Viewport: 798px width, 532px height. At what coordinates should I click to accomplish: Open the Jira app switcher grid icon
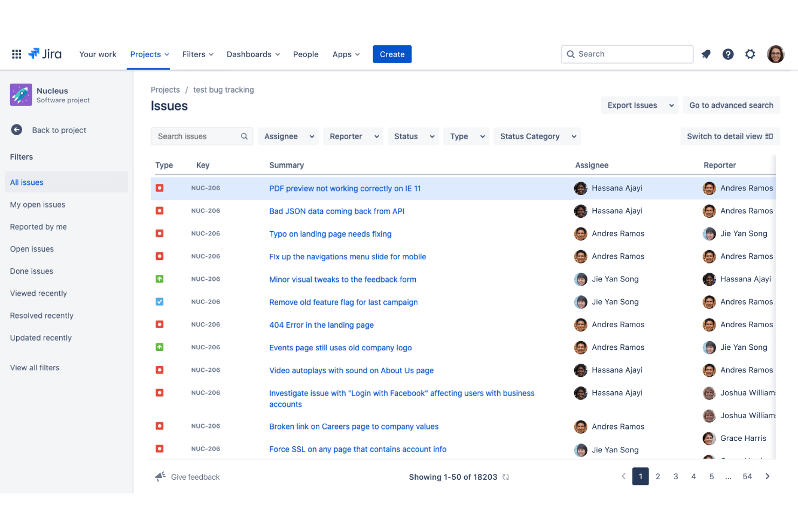[x=16, y=54]
